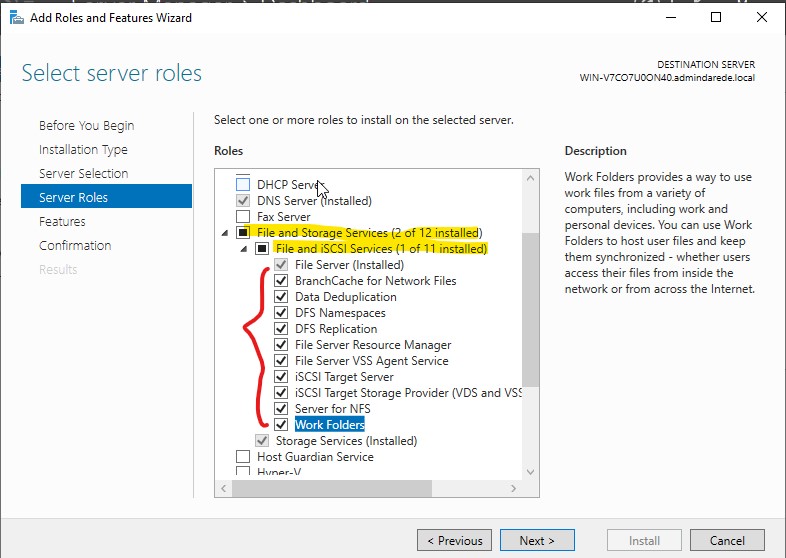Screen dimensions: 786x558
Task: Click destination server name text
Action: [667, 78]
